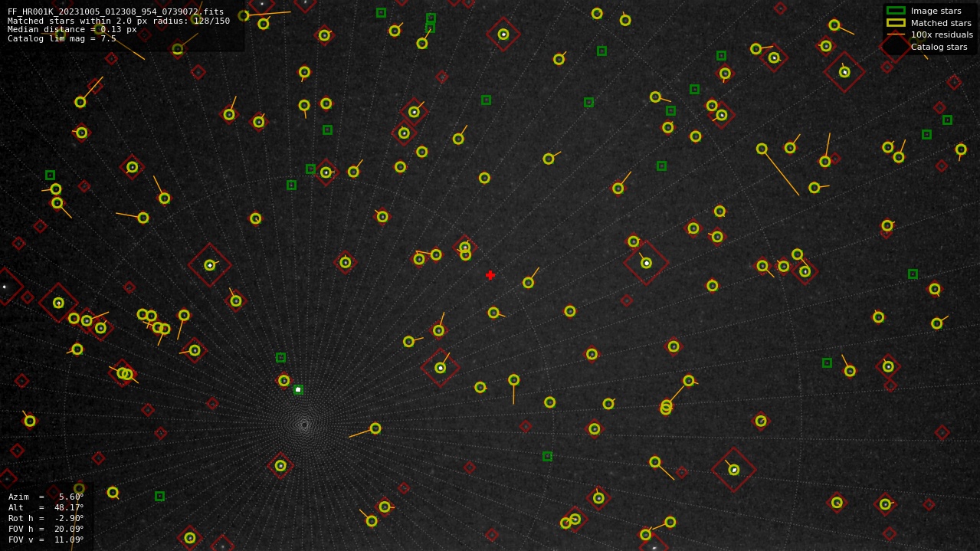Click the green Image stars legend swatch
This screenshot has width=980, height=551.
click(x=896, y=11)
